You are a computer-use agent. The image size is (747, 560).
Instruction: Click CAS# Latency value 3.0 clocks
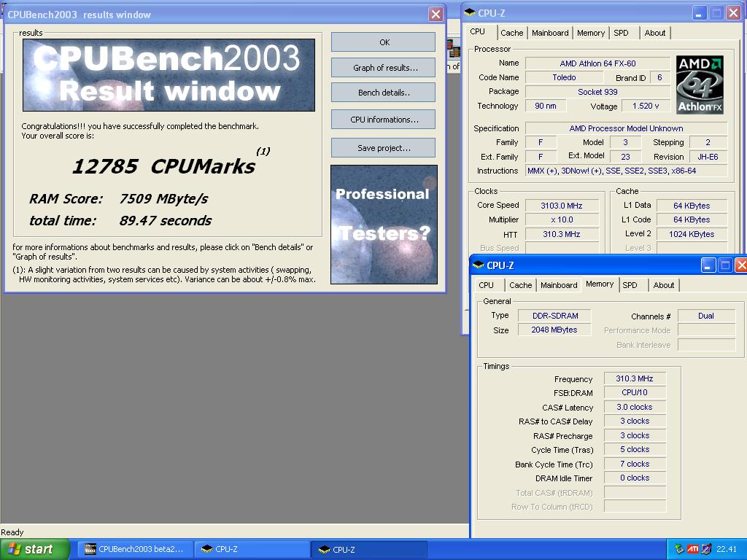coord(635,407)
